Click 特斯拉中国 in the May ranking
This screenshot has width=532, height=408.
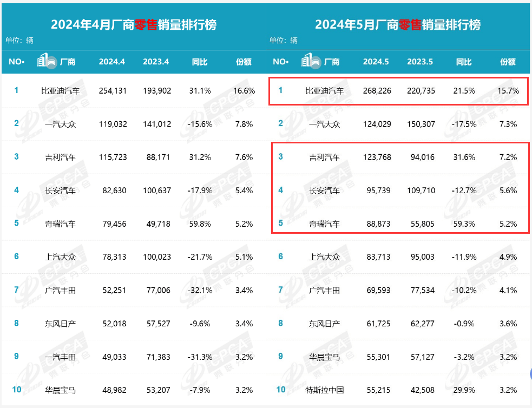click(324, 390)
